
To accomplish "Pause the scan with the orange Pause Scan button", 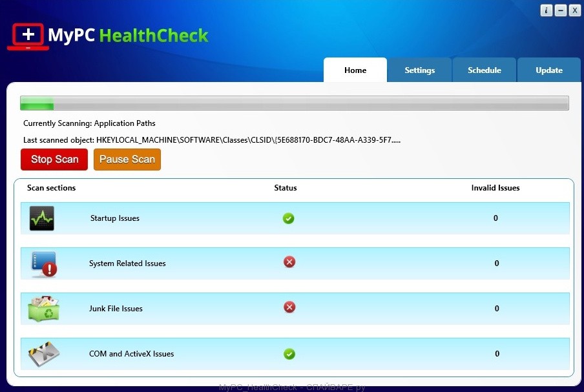I will pos(127,160).
